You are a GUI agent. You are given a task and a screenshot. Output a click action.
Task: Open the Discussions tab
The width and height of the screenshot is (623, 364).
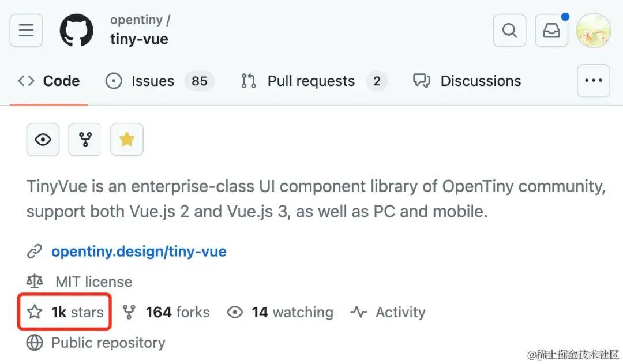(467, 81)
